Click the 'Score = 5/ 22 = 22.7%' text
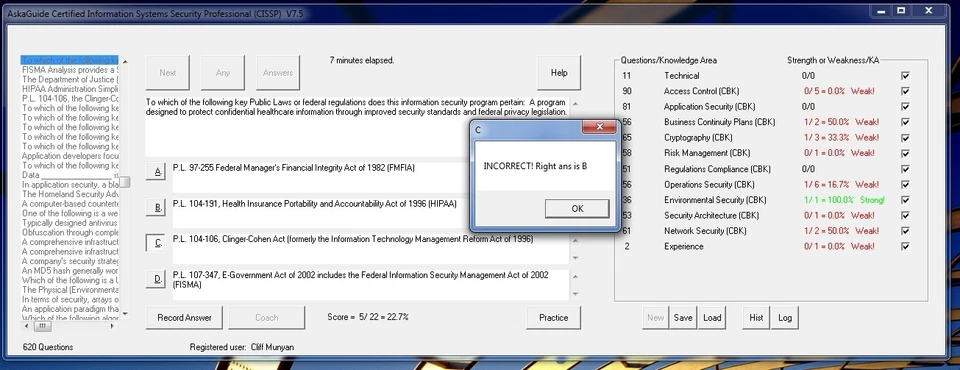The image size is (960, 370). point(368,317)
